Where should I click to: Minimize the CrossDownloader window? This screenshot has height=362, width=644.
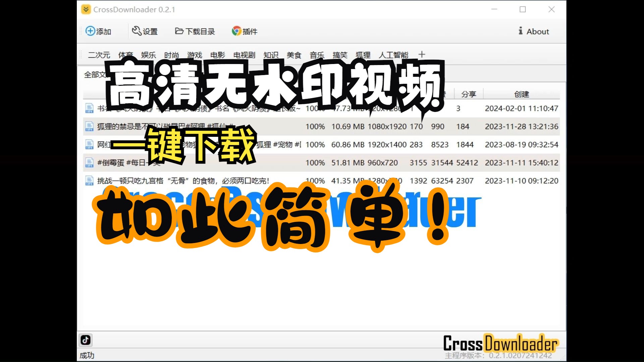[494, 9]
